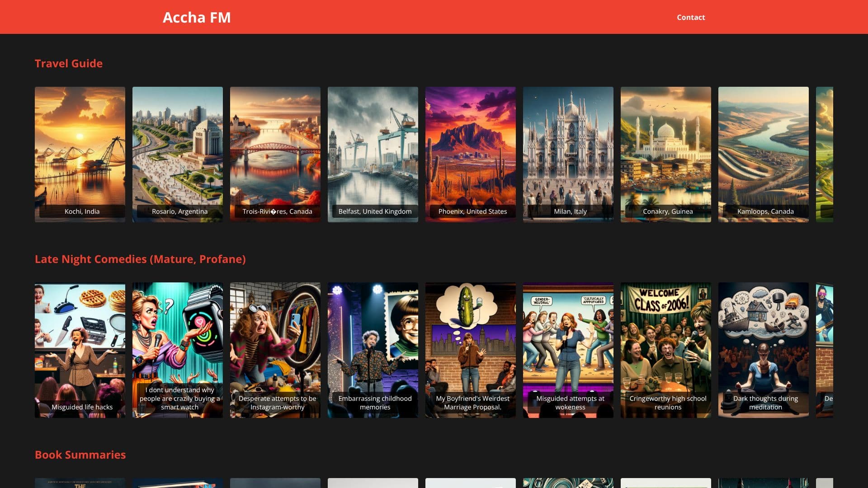The width and height of the screenshot is (868, 488).
Task: Open Misguided attempts at wokeness card
Action: (x=568, y=350)
